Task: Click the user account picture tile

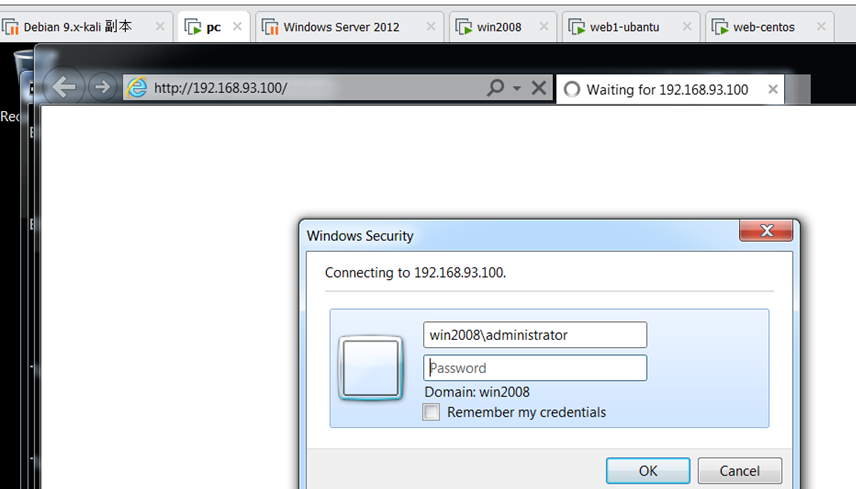Action: click(371, 368)
